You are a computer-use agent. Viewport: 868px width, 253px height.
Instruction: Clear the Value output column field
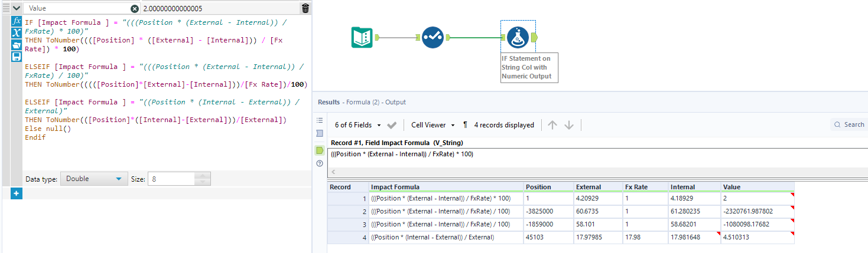pyautogui.click(x=135, y=8)
